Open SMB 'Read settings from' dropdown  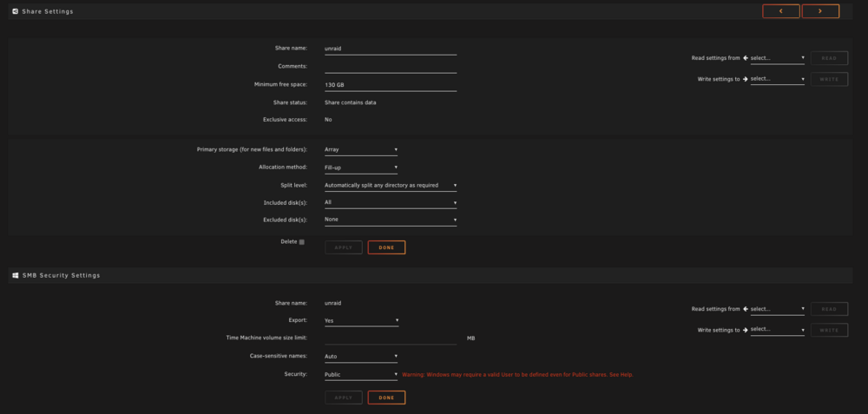pyautogui.click(x=777, y=309)
